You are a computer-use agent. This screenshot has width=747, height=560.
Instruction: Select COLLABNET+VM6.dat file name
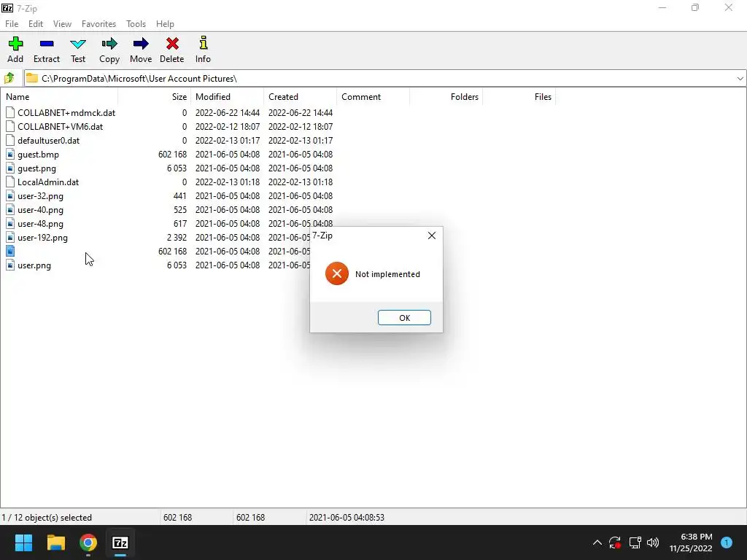tap(60, 127)
